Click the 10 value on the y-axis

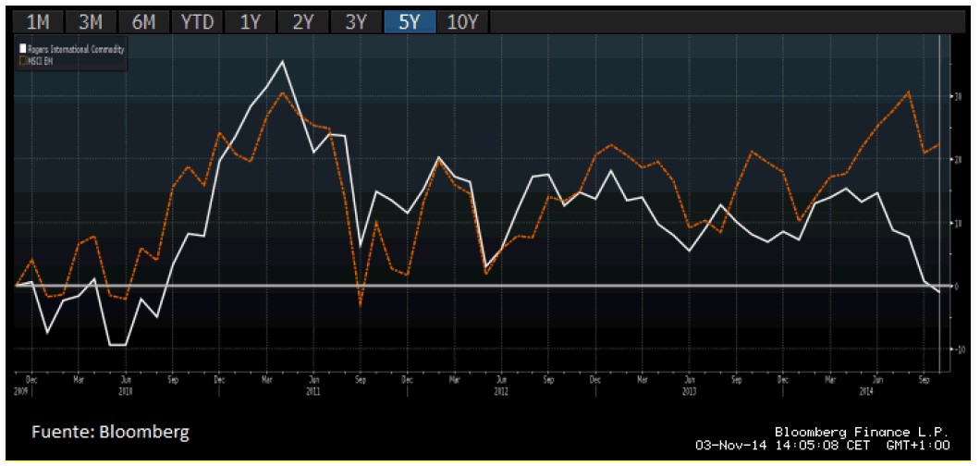tap(956, 223)
